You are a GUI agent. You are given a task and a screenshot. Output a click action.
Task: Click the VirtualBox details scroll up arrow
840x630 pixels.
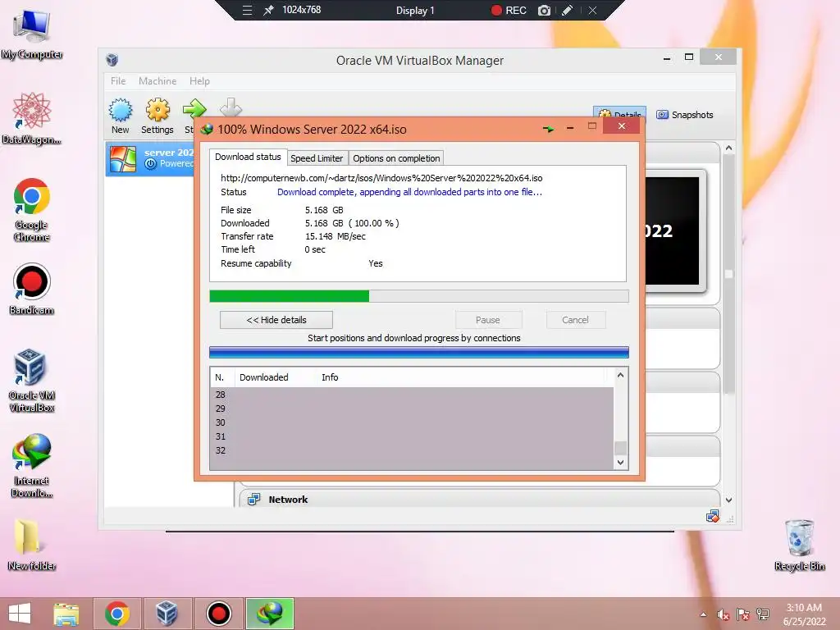pos(728,148)
